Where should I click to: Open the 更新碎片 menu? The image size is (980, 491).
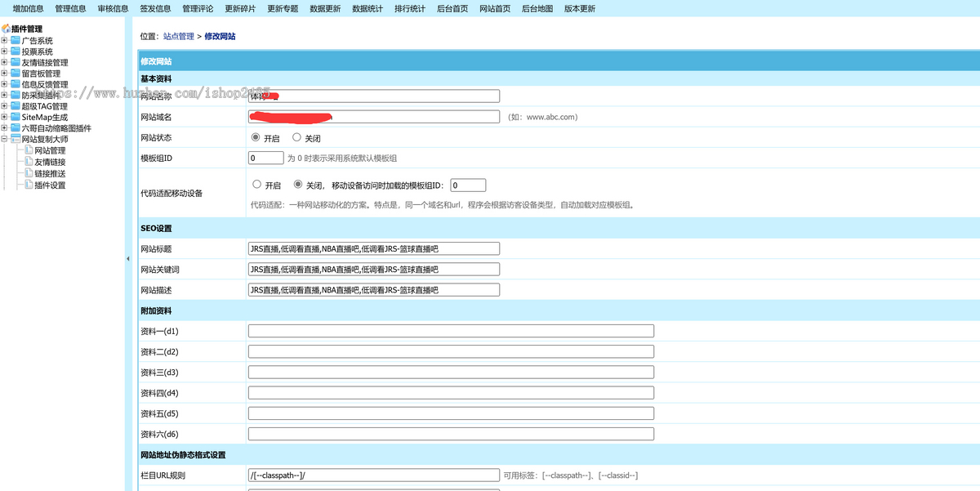click(x=240, y=9)
